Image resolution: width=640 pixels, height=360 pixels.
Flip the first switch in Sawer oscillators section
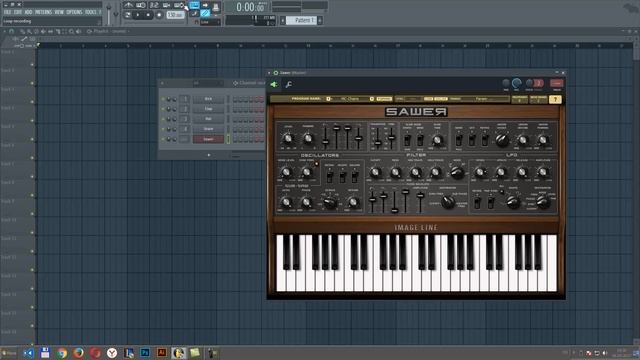point(329,176)
